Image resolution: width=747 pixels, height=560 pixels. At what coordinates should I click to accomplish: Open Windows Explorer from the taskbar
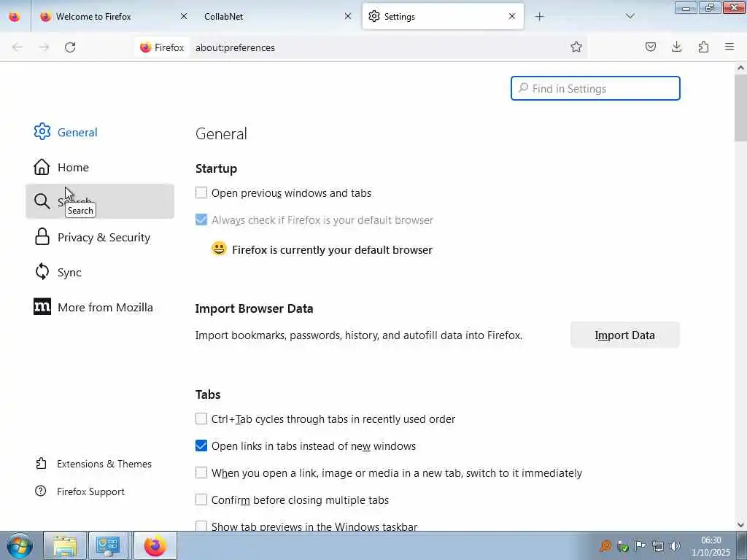click(x=65, y=545)
